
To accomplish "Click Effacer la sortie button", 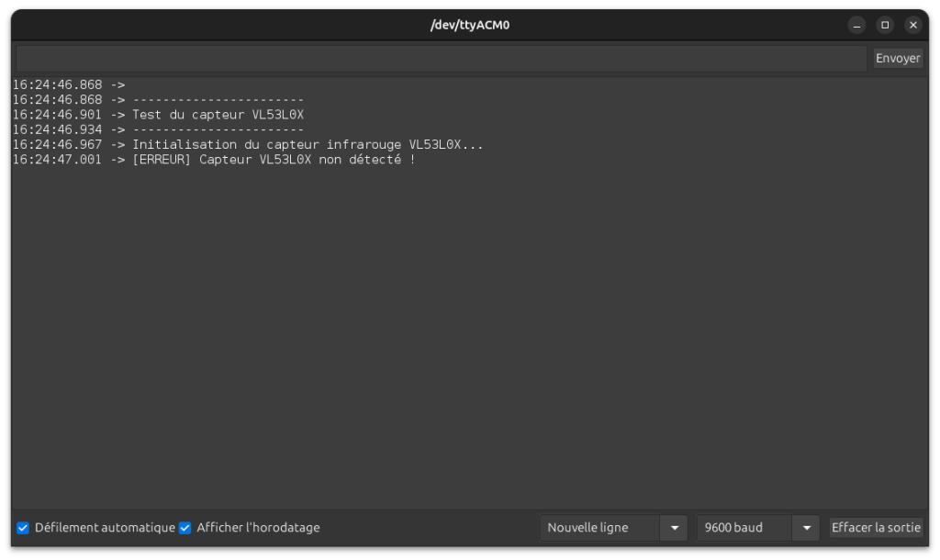I will pos(876,528).
